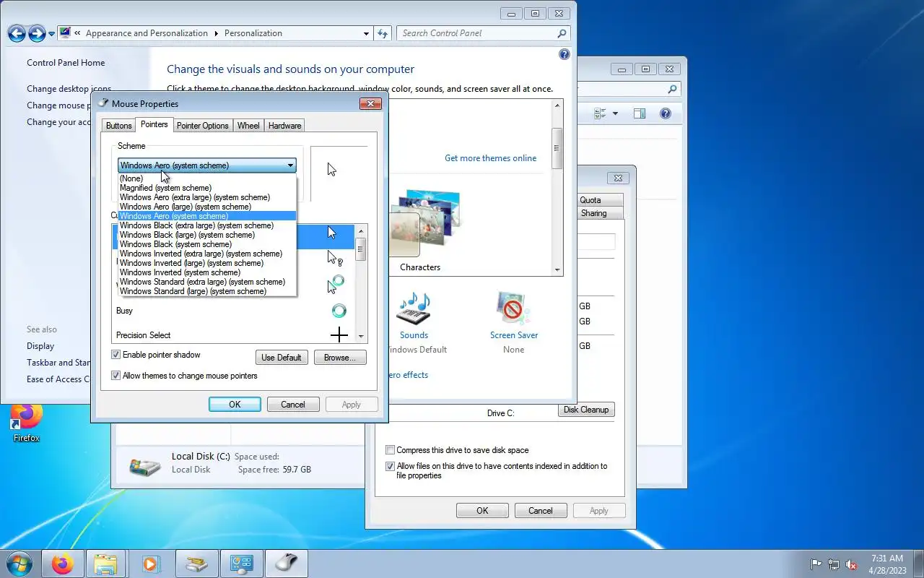Select the Busy pointer row

(235, 311)
